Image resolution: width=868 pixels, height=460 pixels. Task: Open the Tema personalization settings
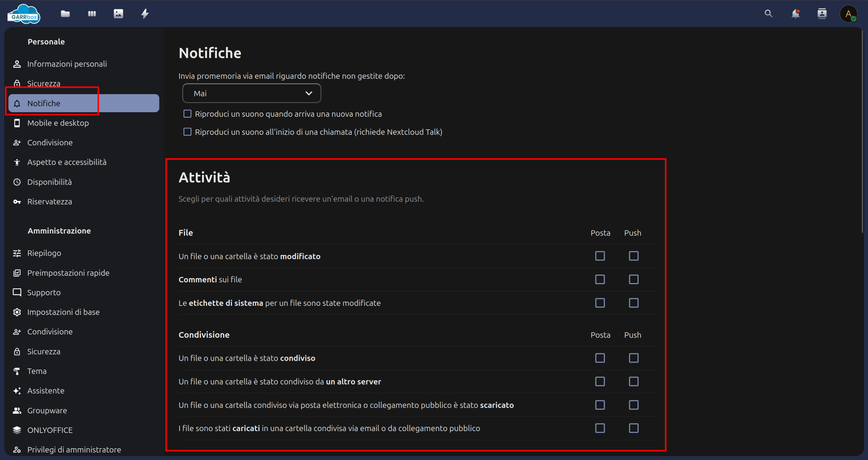pyautogui.click(x=37, y=371)
